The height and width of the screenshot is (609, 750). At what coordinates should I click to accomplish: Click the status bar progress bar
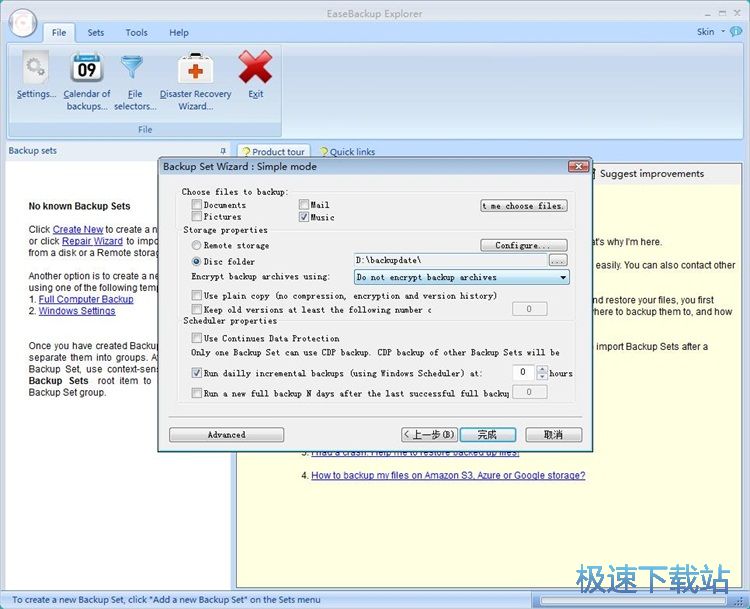pyautogui.click(x=632, y=600)
